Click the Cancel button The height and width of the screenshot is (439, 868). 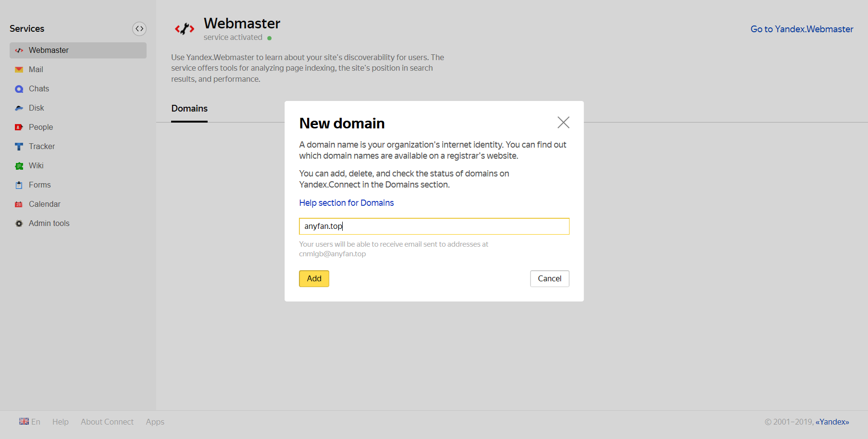tap(549, 279)
